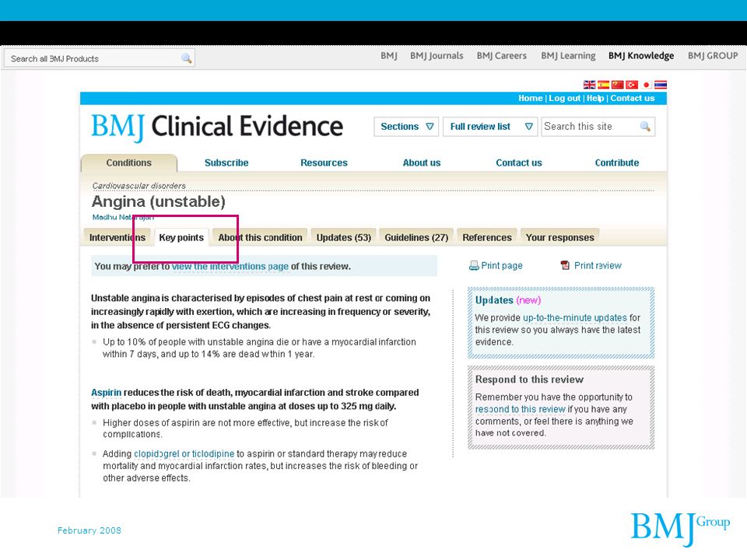Click the BMJ Group logo in footer
Viewport: 747px width, 560px height.
click(x=680, y=529)
